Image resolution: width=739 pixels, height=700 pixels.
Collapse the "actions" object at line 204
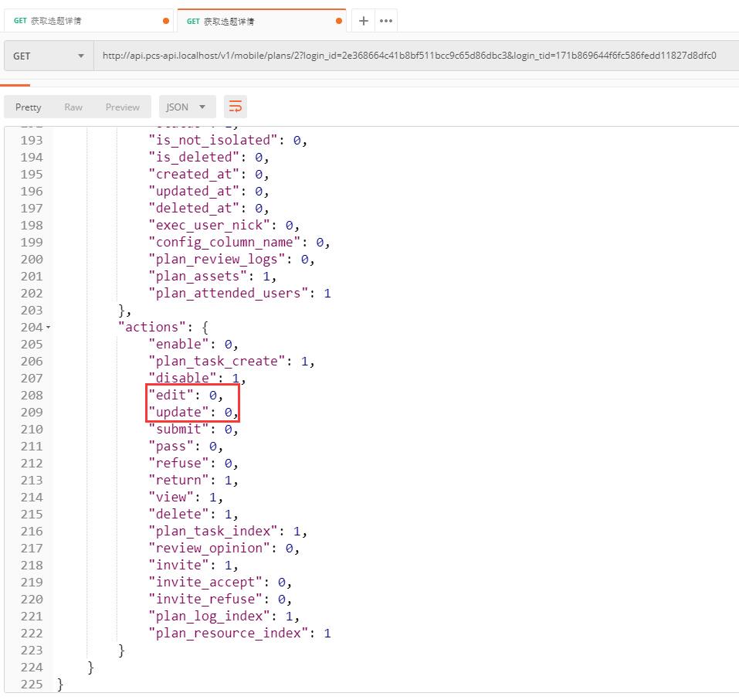(49, 328)
